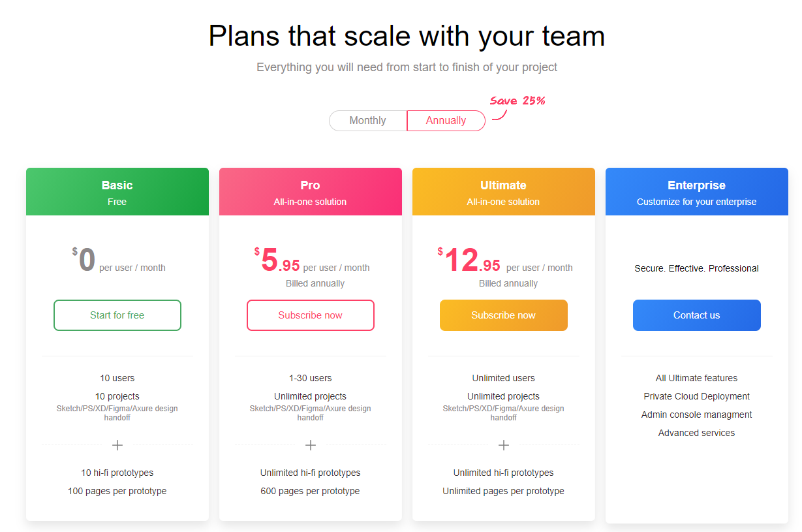The image size is (802, 532).
Task: Expand the plus icon in Ultimate plan
Action: pyautogui.click(x=504, y=445)
